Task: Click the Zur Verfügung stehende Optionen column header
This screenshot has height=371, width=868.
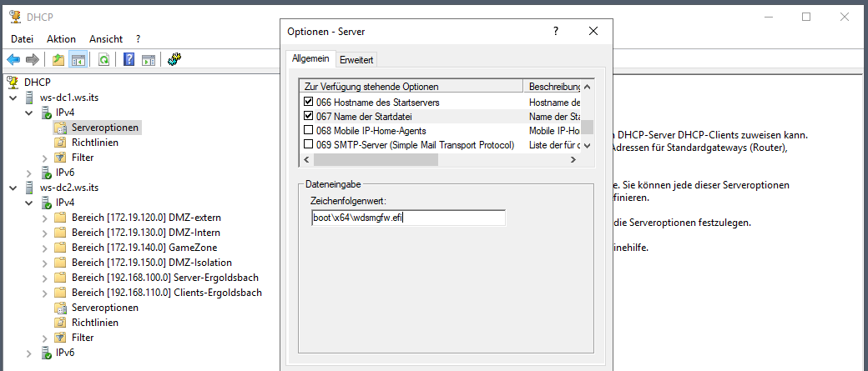Action: 411,87
